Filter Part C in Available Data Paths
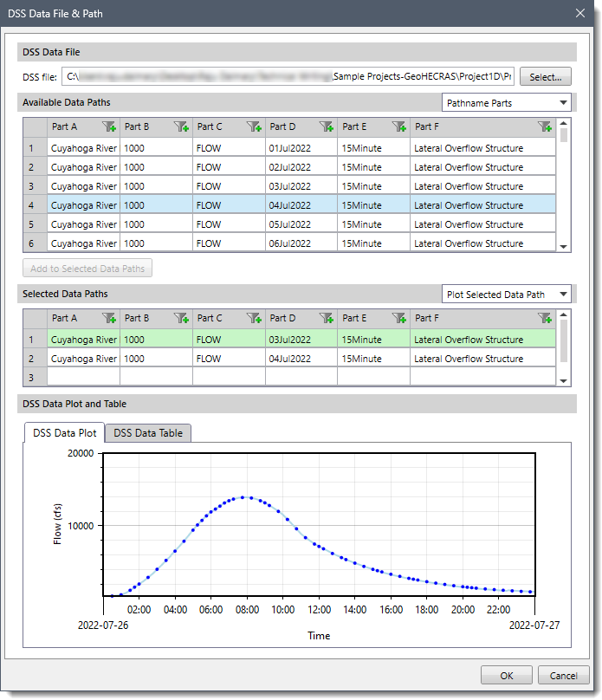Image resolution: width=602 pixels, height=700 pixels. point(254,126)
